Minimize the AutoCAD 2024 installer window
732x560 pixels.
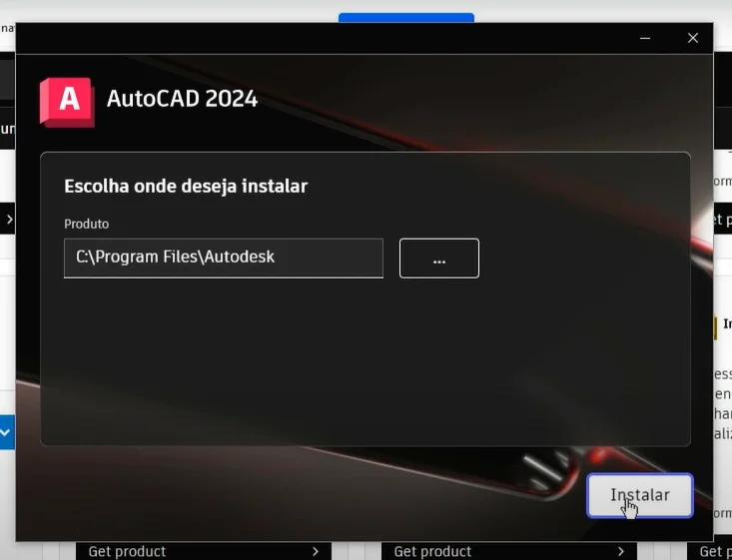click(645, 38)
